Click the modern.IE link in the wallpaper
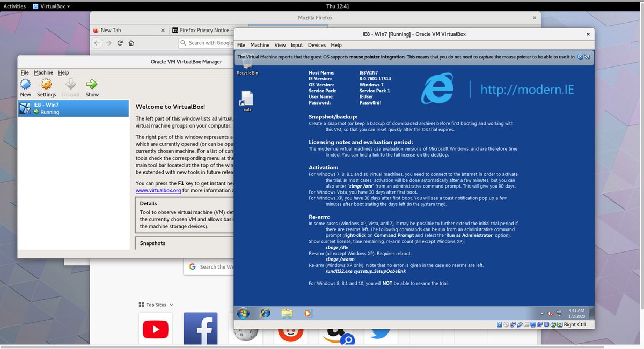Screen dimensions: 644x349 click(x=527, y=89)
